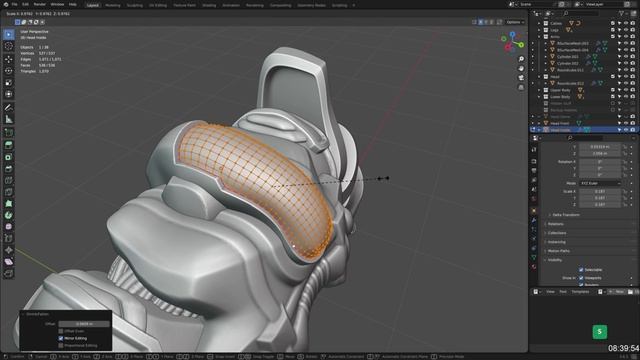Image resolution: width=640 pixels, height=360 pixels.
Task: Hide Legs collection with eye icon
Action: (626, 30)
